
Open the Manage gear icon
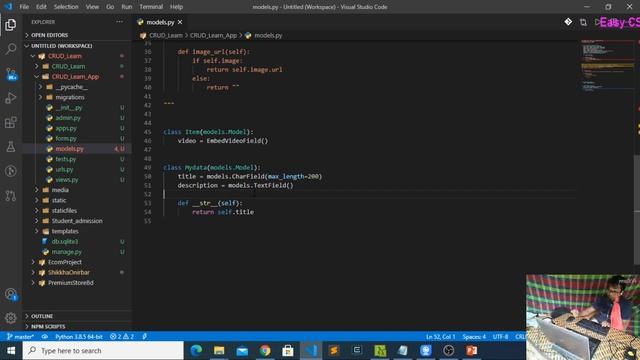pyautogui.click(x=11, y=318)
